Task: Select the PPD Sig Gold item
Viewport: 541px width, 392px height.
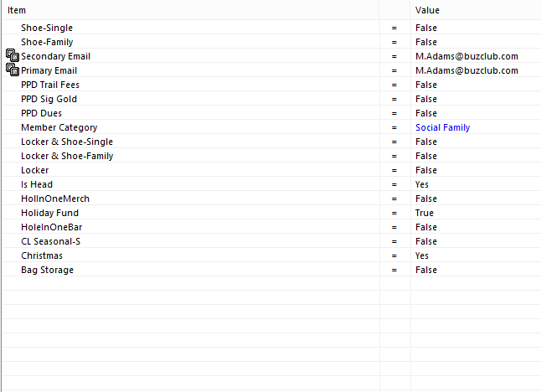Action: tap(49, 99)
